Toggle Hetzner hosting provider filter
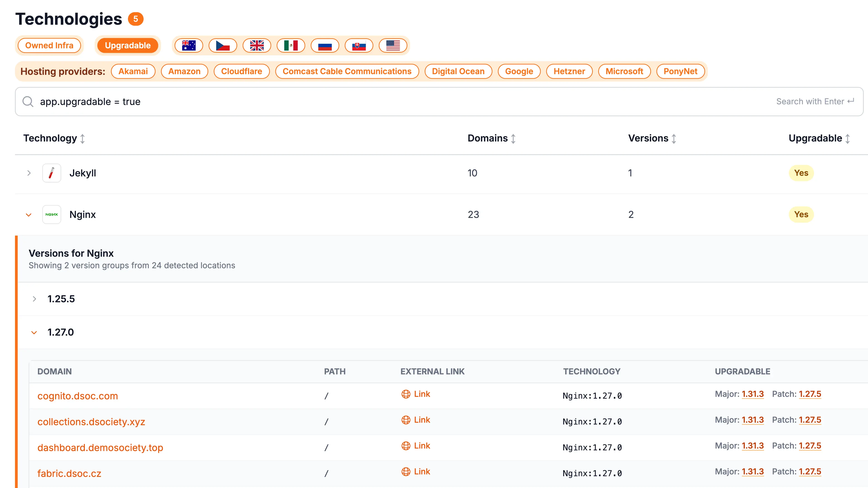This screenshot has height=488, width=868. coord(569,71)
